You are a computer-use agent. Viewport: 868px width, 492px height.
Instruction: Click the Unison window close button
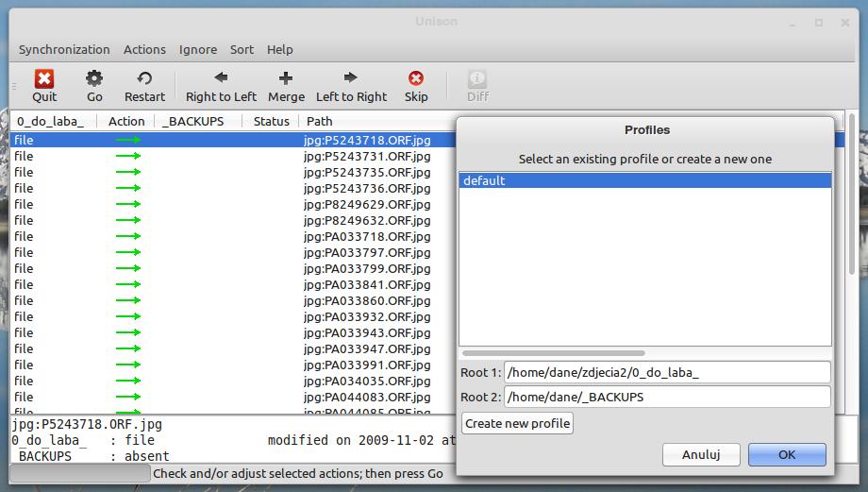pyautogui.click(x=844, y=23)
